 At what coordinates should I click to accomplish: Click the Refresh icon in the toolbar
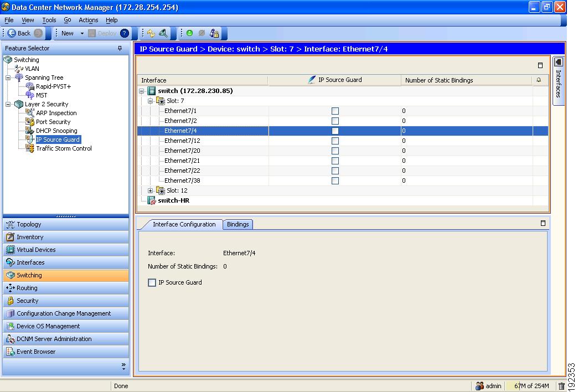pos(151,33)
